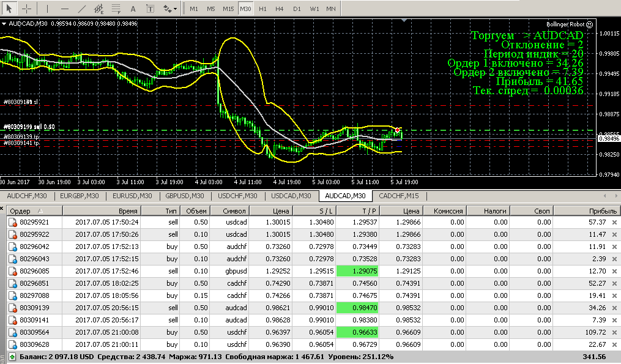621x364 pixels.
Task: Pick the trendline drawing tool
Action: (82, 9)
